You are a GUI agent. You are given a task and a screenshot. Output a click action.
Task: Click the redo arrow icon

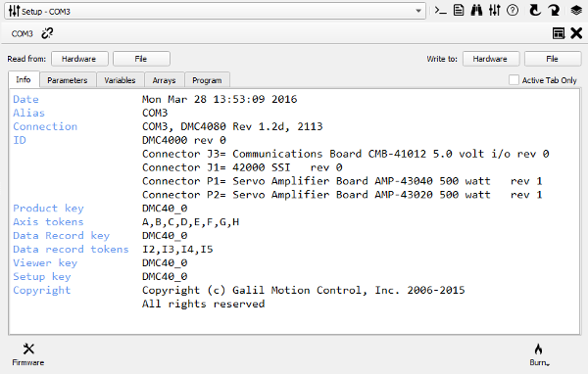pyautogui.click(x=554, y=10)
